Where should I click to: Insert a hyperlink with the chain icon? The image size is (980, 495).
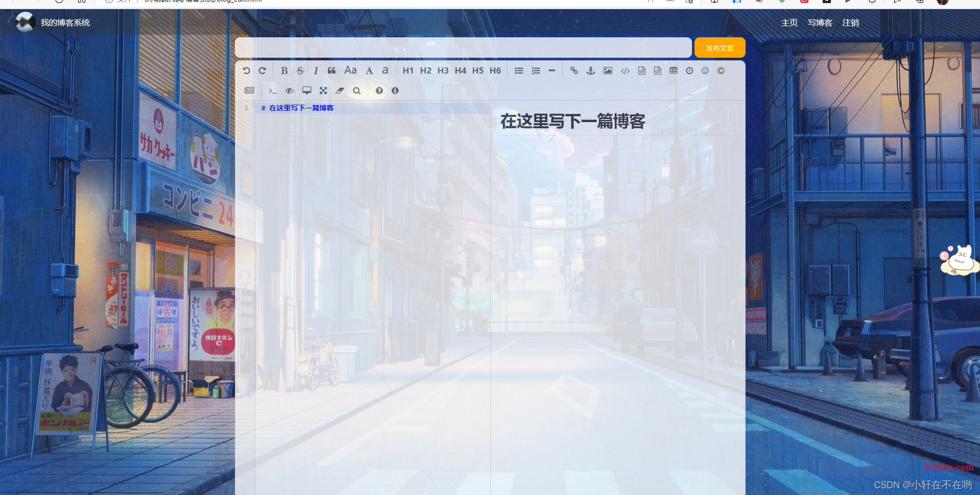click(x=574, y=70)
